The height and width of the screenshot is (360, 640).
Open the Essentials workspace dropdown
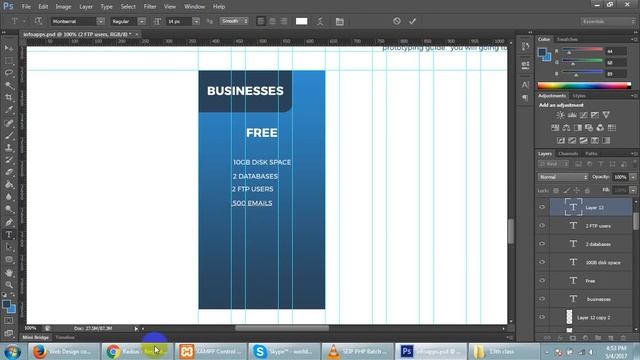pos(607,21)
